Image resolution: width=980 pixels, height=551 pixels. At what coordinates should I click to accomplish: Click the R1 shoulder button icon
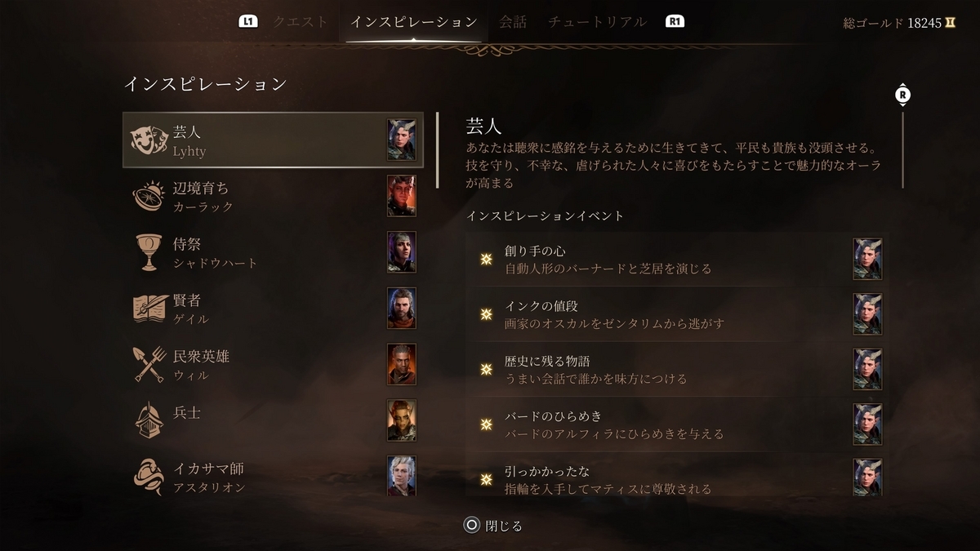click(675, 22)
